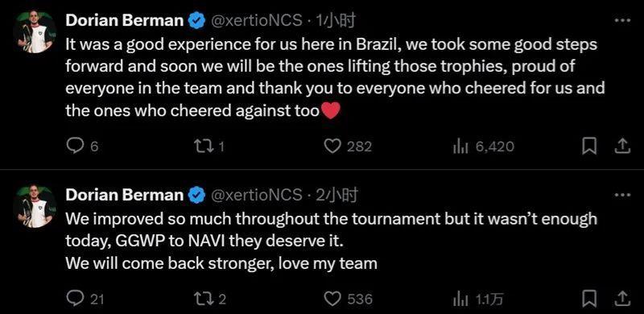Like the tweet about lifting trophies
644x314 pixels.
pyautogui.click(x=348, y=147)
